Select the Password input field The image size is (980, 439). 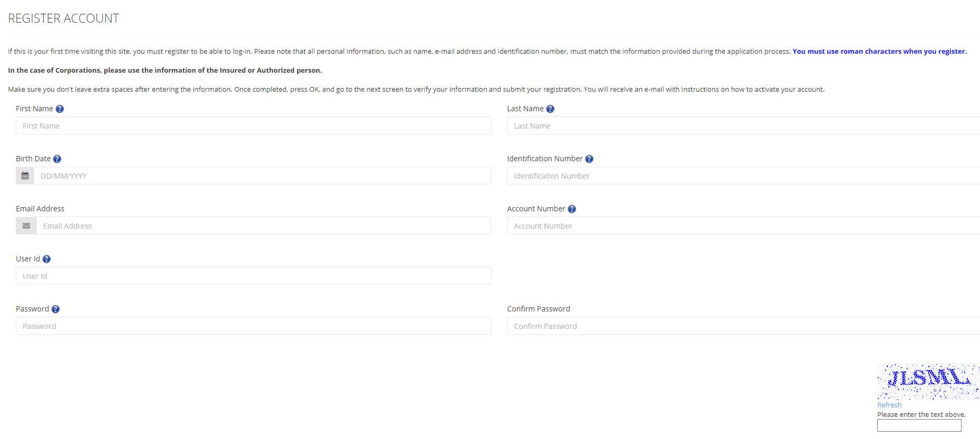(x=253, y=326)
